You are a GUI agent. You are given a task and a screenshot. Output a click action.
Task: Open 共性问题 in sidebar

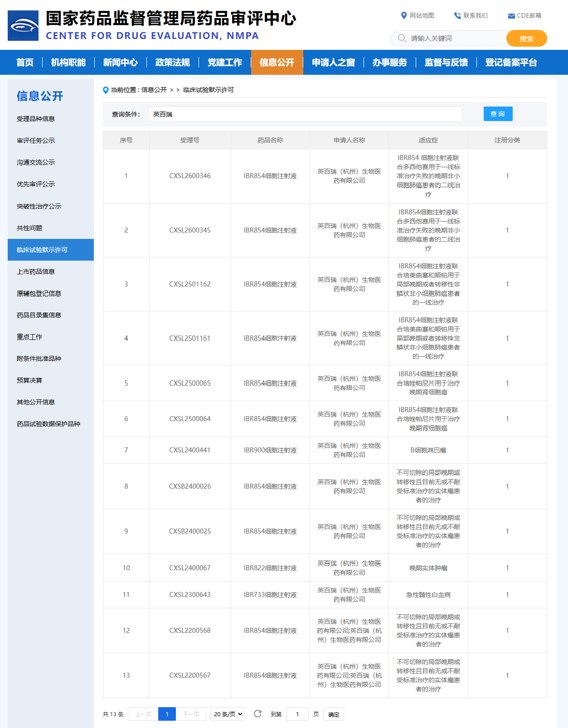pos(29,228)
